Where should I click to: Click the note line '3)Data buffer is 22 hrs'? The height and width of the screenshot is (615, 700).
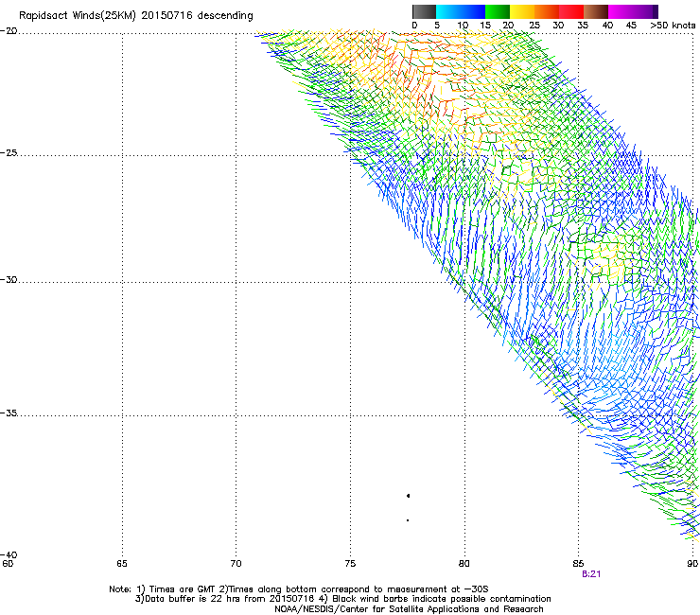pos(342,599)
